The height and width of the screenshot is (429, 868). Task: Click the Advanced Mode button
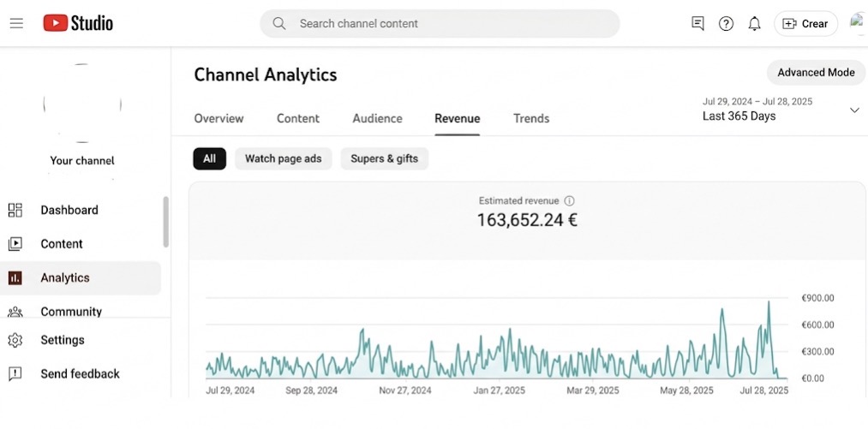coord(816,73)
